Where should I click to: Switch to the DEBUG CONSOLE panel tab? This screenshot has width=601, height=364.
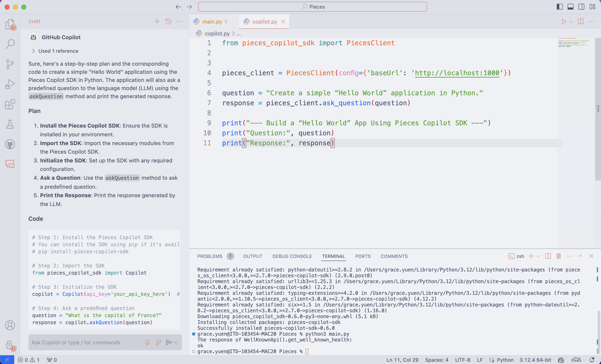click(x=292, y=256)
